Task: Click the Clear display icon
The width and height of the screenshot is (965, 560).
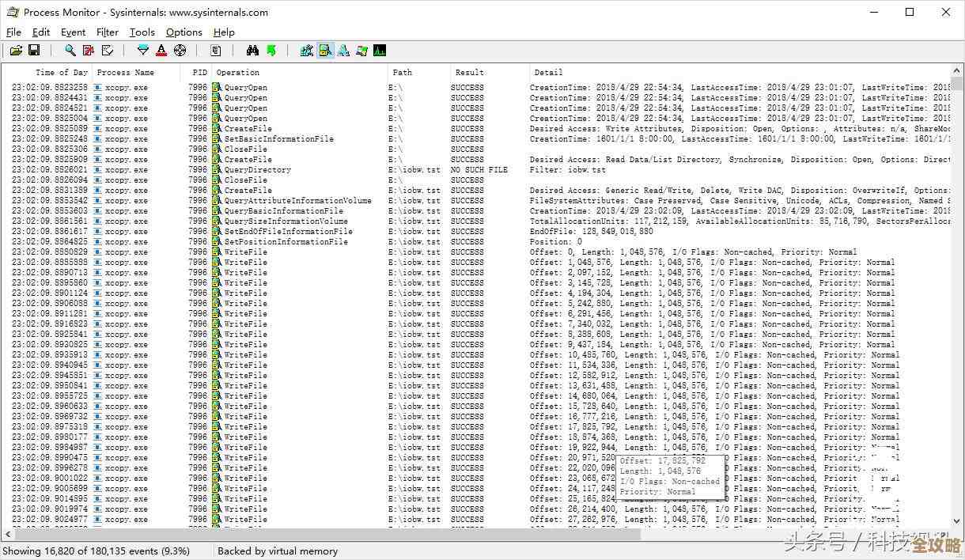Action: [x=108, y=51]
